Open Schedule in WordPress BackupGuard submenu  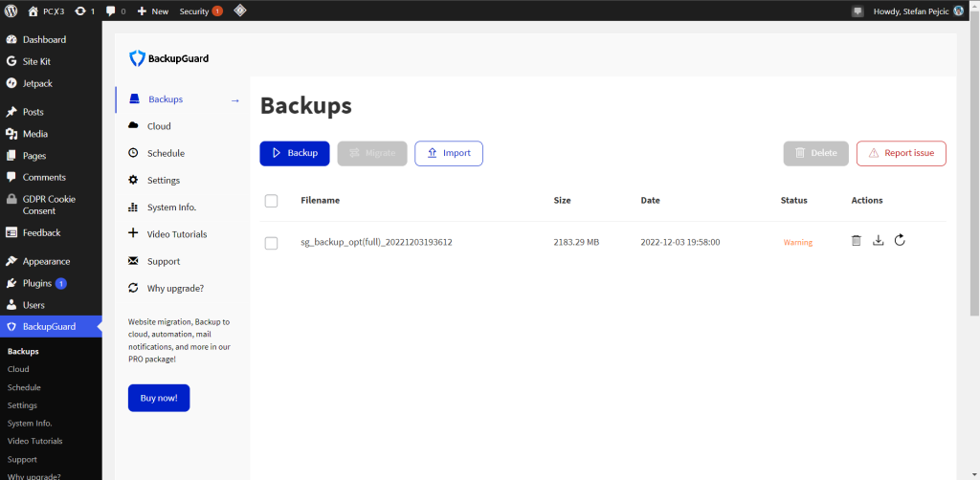click(24, 387)
